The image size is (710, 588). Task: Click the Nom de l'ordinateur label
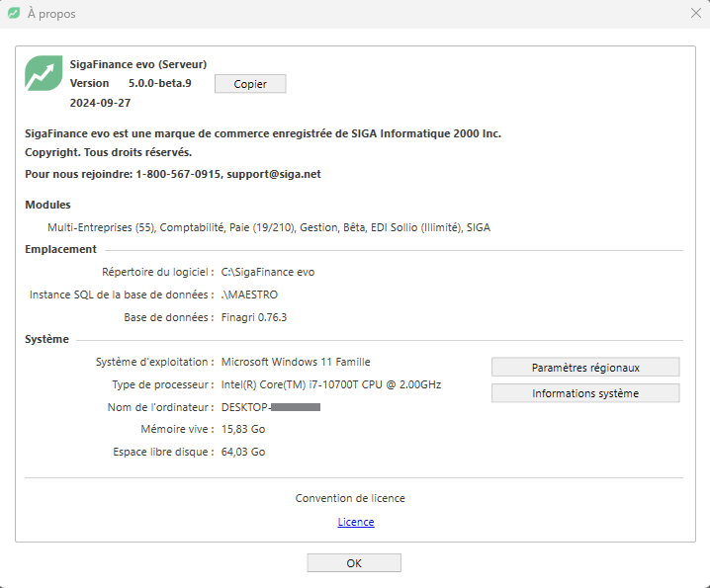point(160,407)
